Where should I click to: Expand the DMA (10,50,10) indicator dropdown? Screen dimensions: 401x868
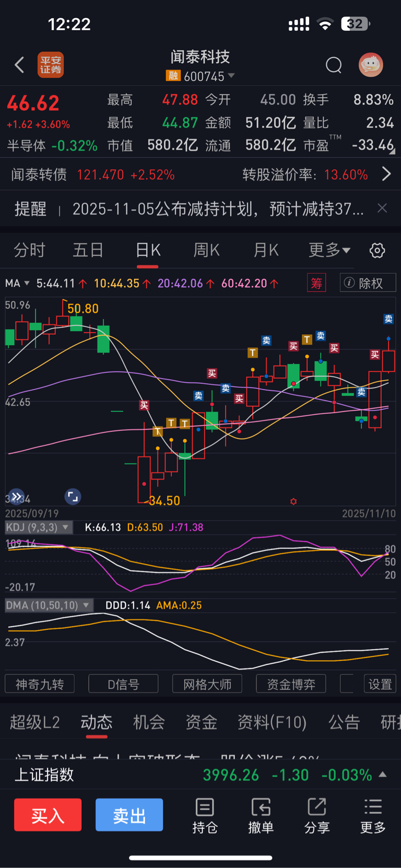tap(48, 605)
